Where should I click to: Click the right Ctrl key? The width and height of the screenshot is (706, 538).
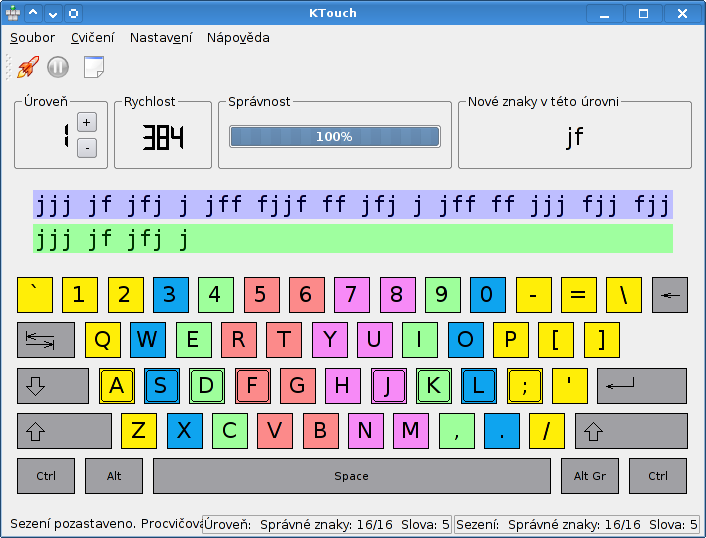click(x=658, y=476)
